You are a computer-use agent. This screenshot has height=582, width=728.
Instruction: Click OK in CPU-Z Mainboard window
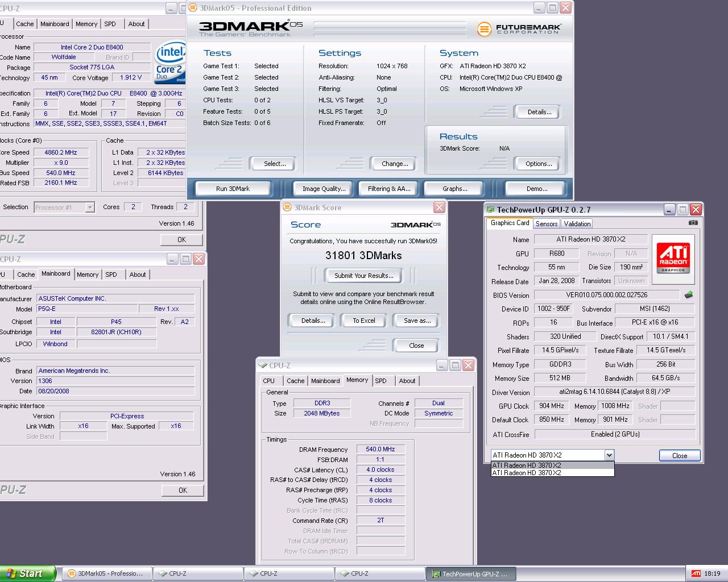(182, 490)
